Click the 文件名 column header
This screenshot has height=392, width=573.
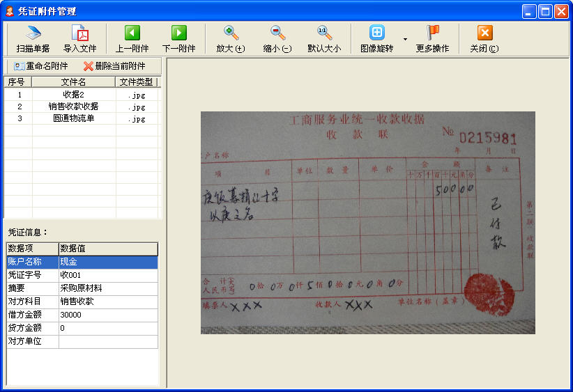(x=73, y=82)
